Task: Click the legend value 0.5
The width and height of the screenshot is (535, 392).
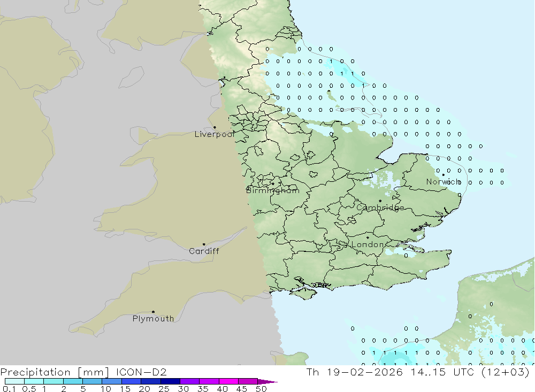Action: (x=29, y=389)
